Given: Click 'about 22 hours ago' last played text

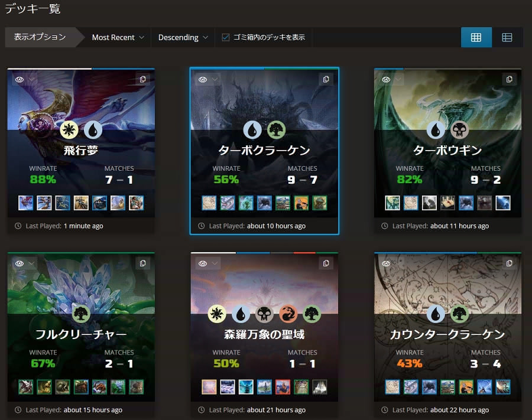Looking at the screenshot, I should pos(459,410).
